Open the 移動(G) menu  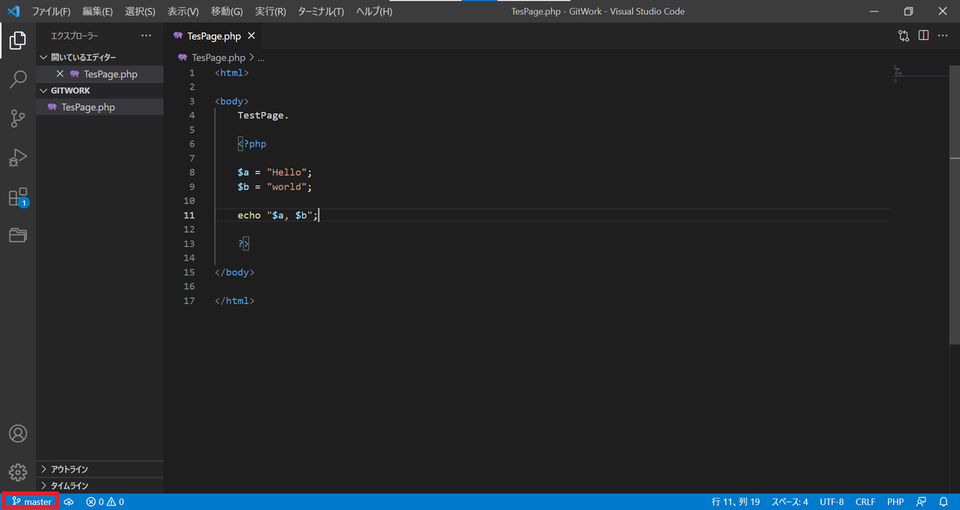pos(227,12)
